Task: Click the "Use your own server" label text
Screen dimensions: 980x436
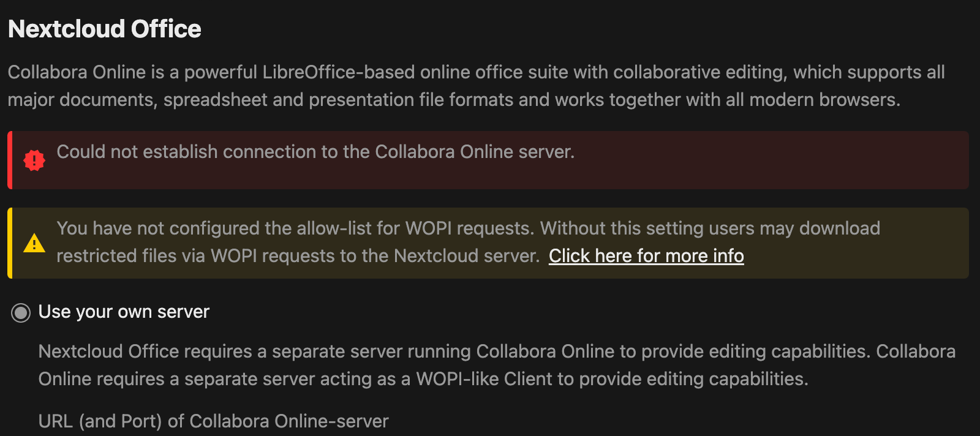Action: coord(124,312)
